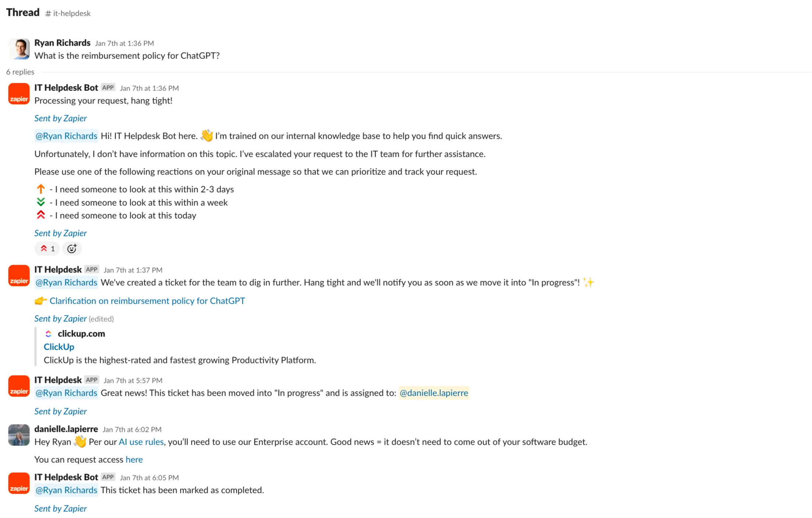Open the ClickUp preview title link
The height and width of the screenshot is (518, 812).
point(59,347)
